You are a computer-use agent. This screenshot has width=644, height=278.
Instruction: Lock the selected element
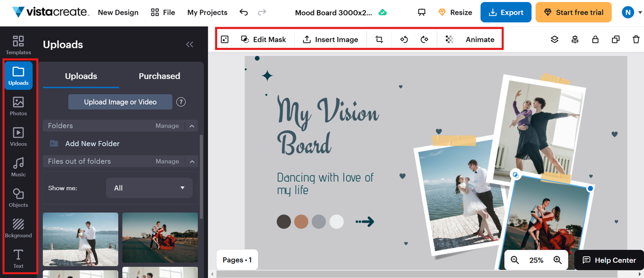pos(595,39)
